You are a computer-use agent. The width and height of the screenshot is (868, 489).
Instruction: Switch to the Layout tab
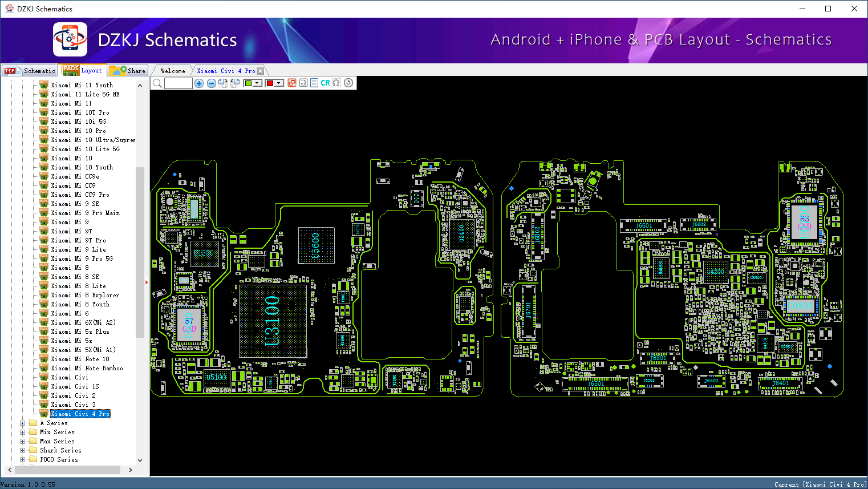click(83, 70)
